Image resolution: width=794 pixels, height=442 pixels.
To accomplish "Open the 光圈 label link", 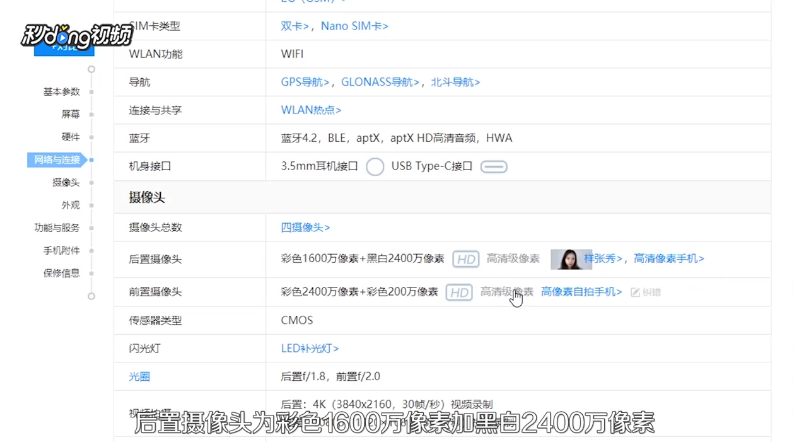I will click(x=139, y=377).
